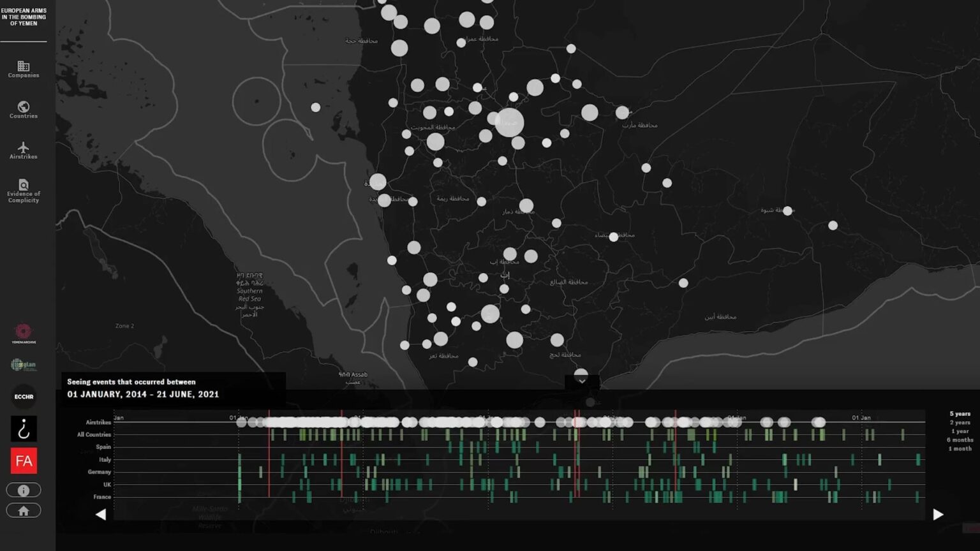Select the Spain timeline row label
This screenshot has width=980, height=551.
point(103,447)
